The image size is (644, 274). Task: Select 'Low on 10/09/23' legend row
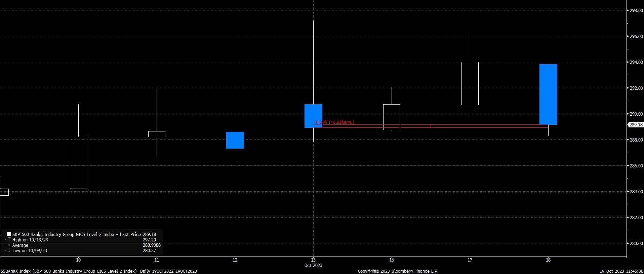point(30,250)
